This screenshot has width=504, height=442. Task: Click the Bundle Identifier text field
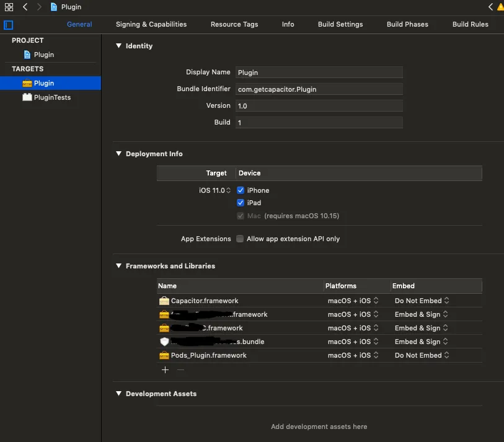pyautogui.click(x=319, y=89)
